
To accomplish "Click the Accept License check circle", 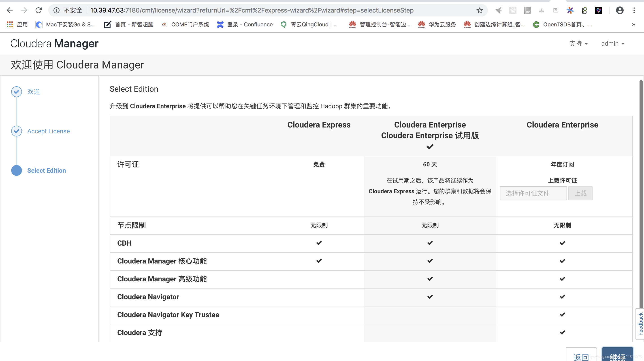I will click(17, 131).
